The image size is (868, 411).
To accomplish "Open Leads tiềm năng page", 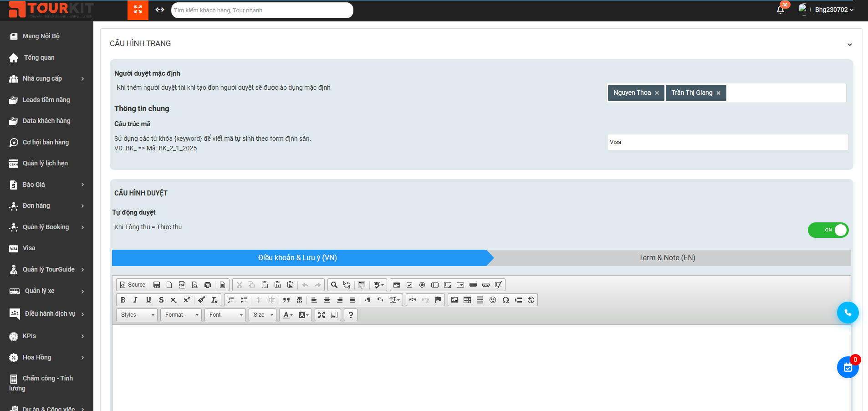I will (x=46, y=100).
